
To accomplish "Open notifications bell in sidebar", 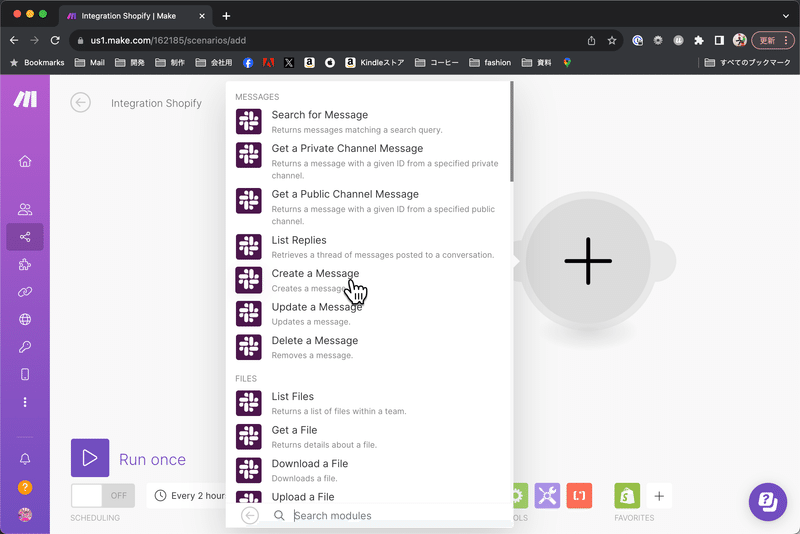I will [x=25, y=459].
